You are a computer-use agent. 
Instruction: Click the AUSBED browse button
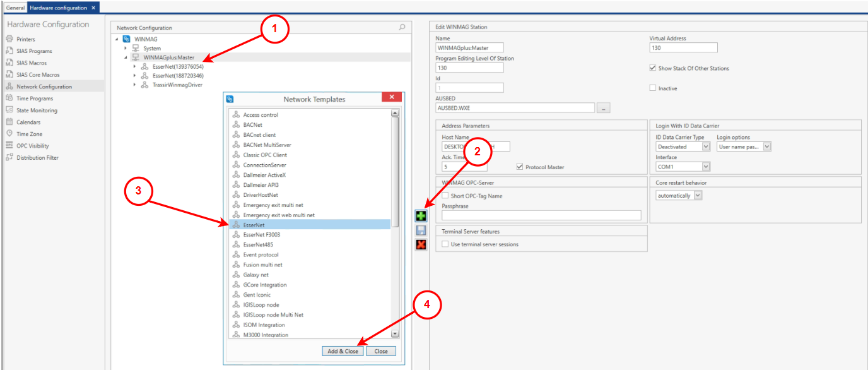click(604, 108)
